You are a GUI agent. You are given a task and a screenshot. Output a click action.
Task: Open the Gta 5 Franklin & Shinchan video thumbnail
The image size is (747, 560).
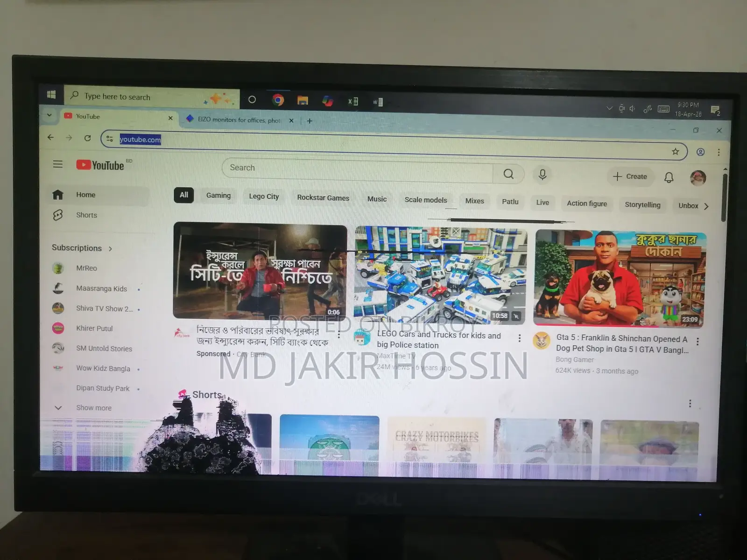(x=620, y=279)
